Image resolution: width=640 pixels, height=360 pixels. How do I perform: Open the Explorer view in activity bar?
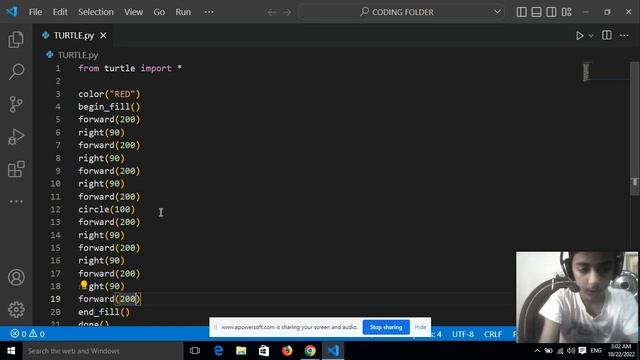click(x=16, y=40)
